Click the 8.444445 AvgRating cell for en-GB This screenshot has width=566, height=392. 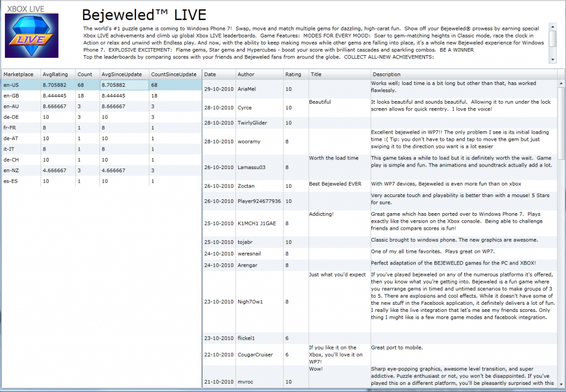point(57,96)
